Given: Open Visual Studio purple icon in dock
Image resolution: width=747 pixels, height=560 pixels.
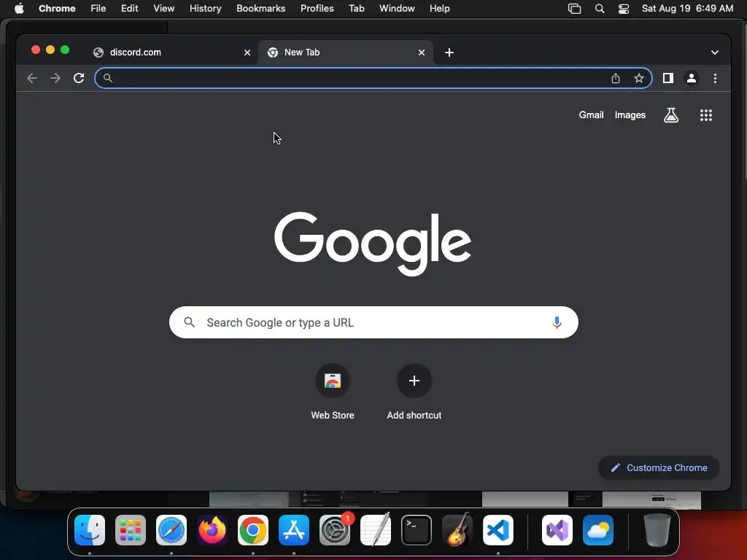Looking at the screenshot, I should (557, 530).
